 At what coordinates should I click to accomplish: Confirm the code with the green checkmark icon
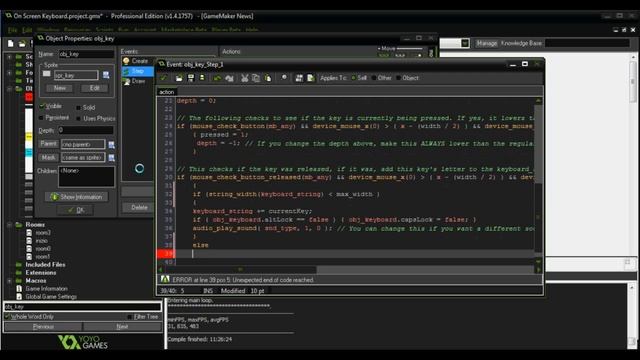(164, 78)
